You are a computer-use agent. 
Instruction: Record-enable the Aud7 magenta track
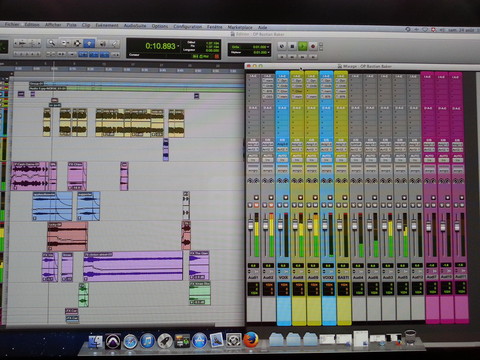(433, 198)
